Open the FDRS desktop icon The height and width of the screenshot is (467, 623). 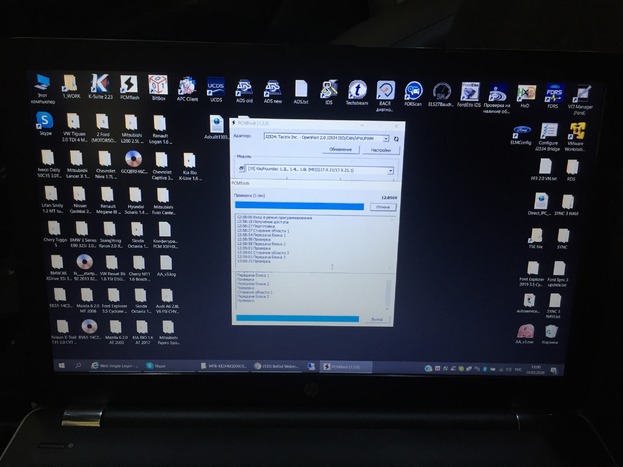click(x=553, y=93)
